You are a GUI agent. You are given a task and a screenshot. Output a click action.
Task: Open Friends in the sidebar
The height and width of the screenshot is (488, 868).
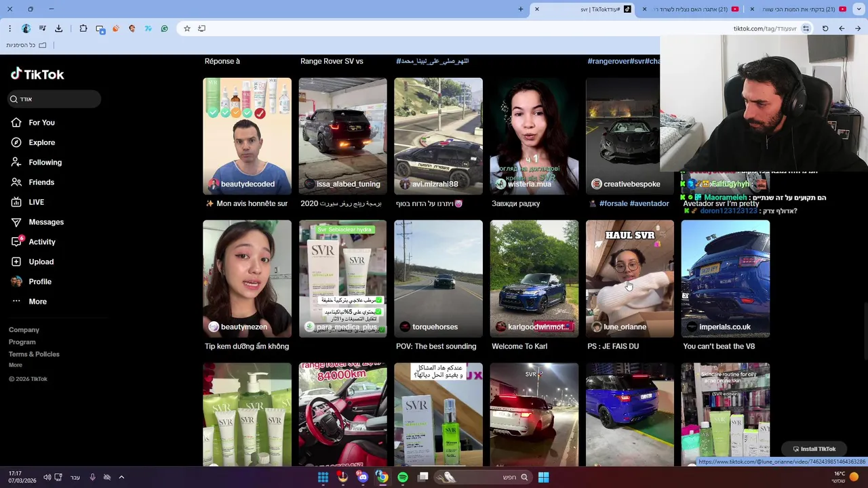pyautogui.click(x=41, y=182)
